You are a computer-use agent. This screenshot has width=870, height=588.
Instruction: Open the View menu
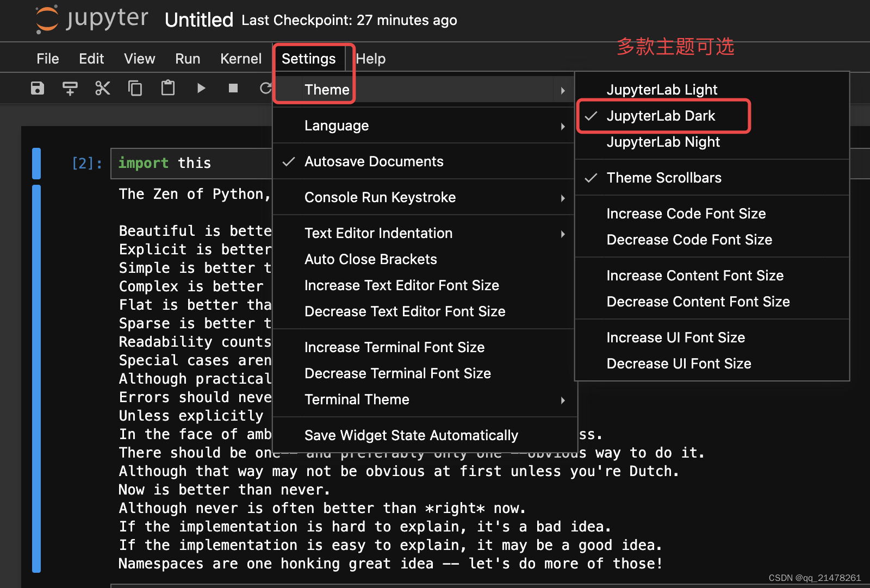pos(140,59)
